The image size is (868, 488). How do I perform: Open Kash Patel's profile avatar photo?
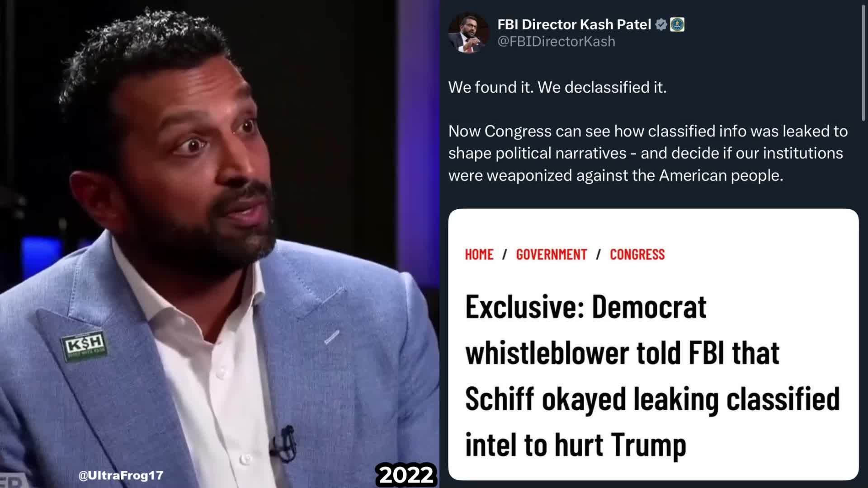click(468, 33)
